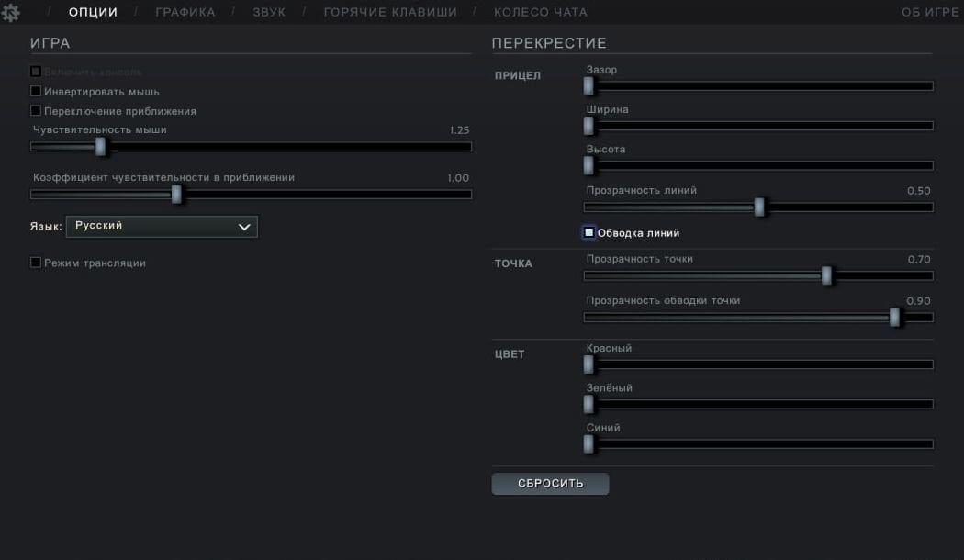Switch to the ЗВУК tab
The width and height of the screenshot is (964, 560).
[x=269, y=12]
